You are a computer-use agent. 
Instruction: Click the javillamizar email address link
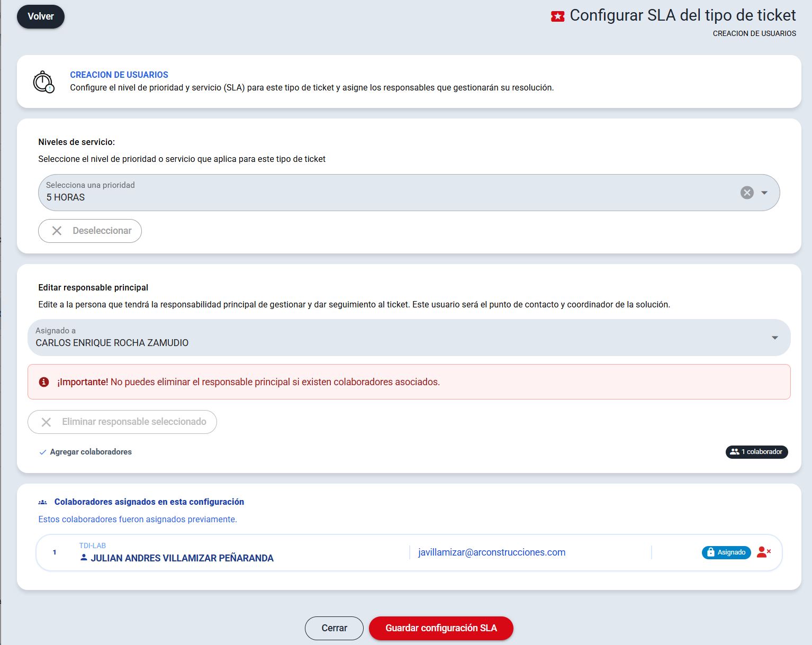[492, 552]
